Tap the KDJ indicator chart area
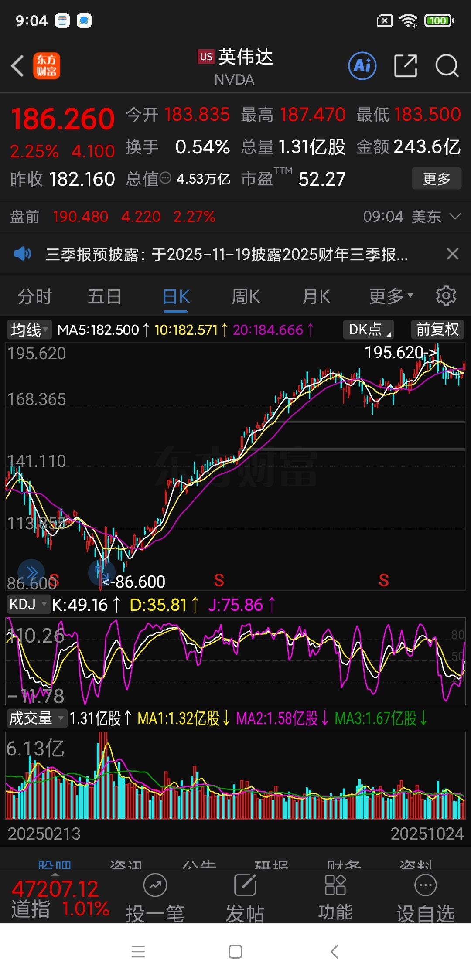This screenshot has width=471, height=980. 235,660
